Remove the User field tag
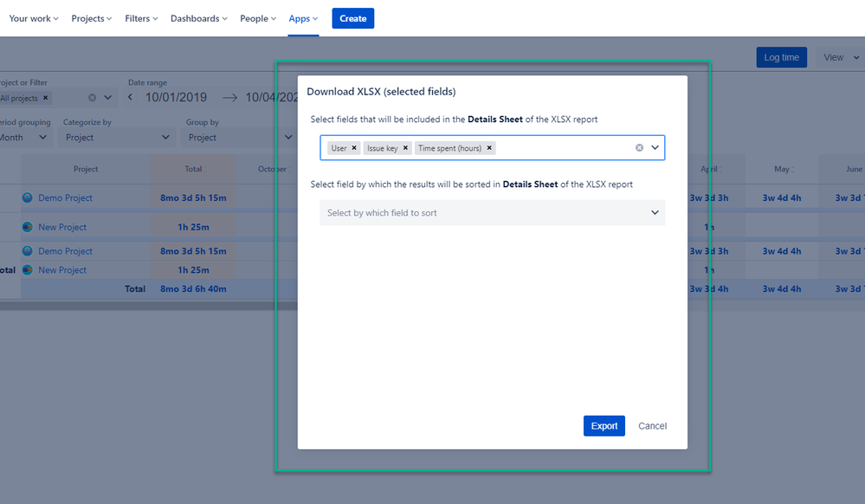Image resolution: width=865 pixels, height=504 pixels. (354, 148)
